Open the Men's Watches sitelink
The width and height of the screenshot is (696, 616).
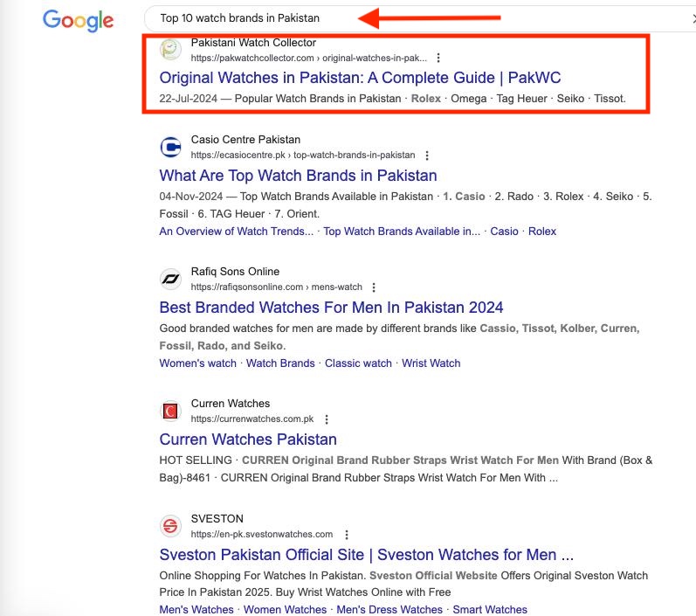(196, 609)
